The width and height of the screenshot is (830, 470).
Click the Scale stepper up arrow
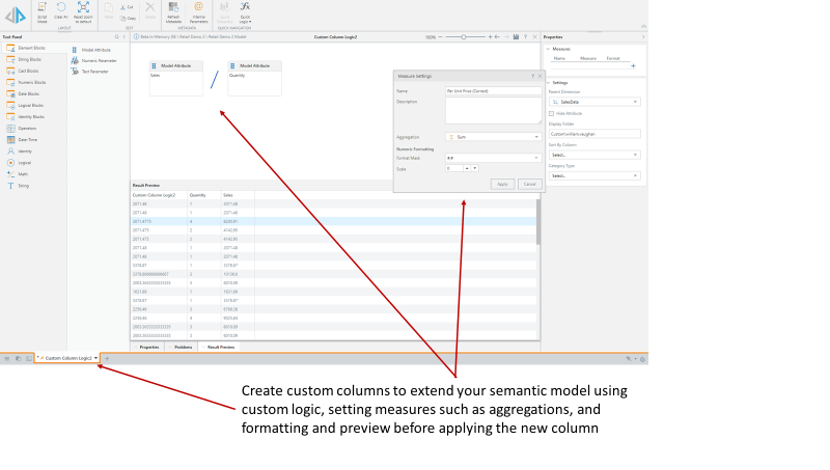click(467, 168)
